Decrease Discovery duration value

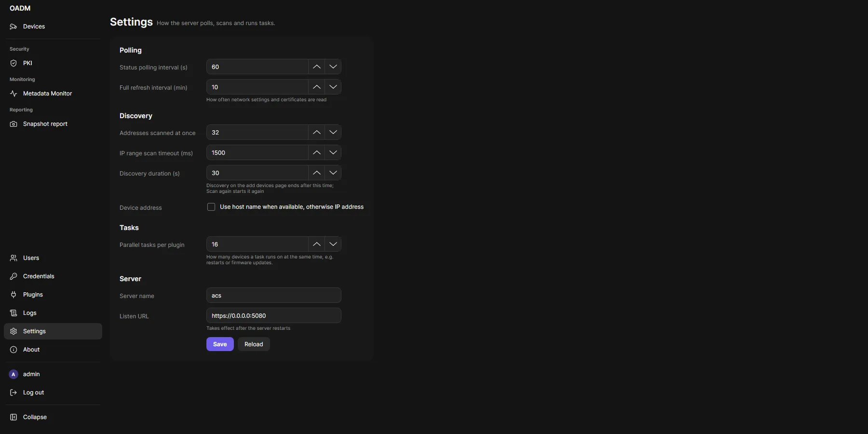[333, 173]
